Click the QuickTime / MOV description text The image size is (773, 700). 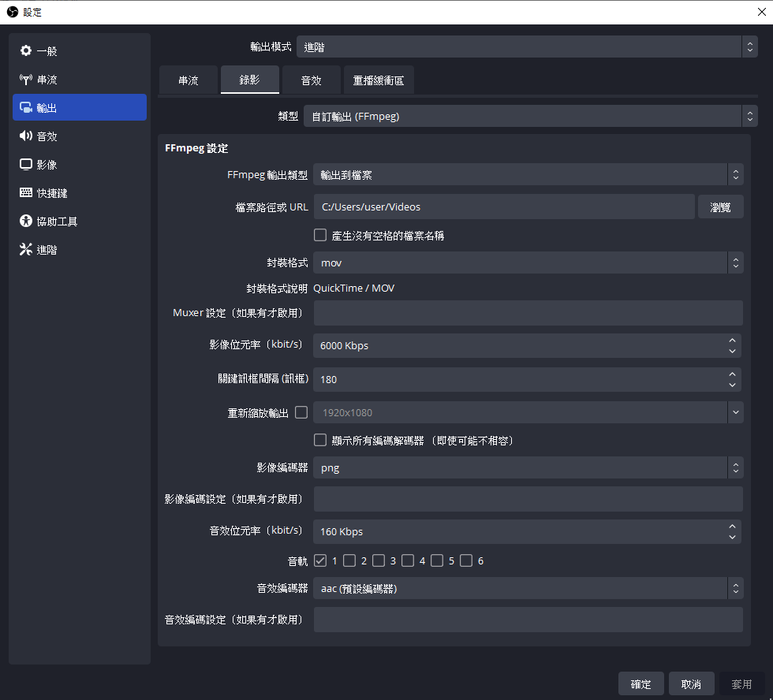(354, 289)
